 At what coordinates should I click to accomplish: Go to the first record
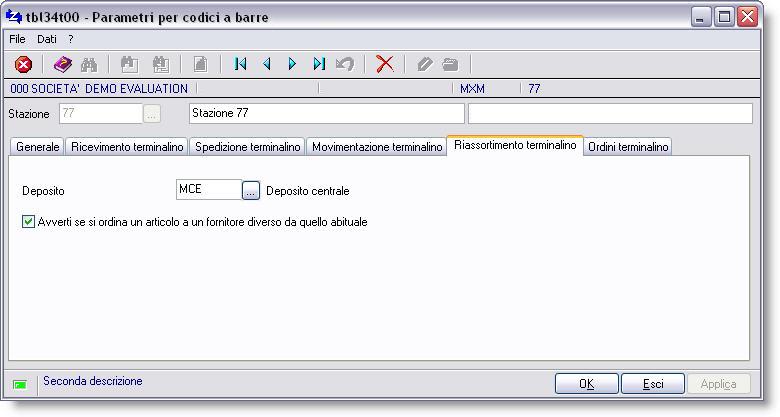tap(240, 64)
